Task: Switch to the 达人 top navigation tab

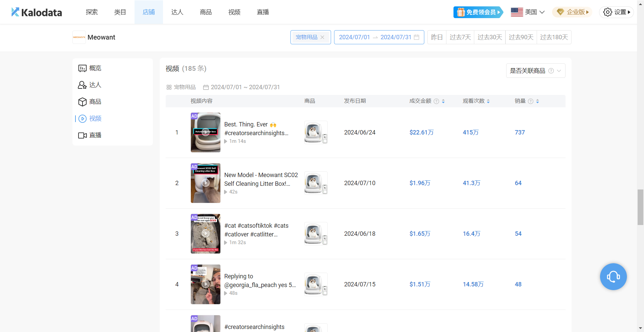Action: click(177, 12)
